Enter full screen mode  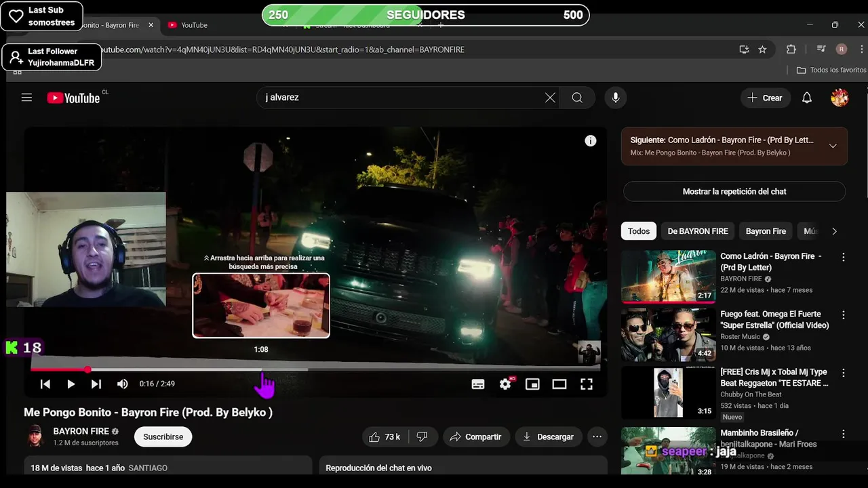point(587,384)
